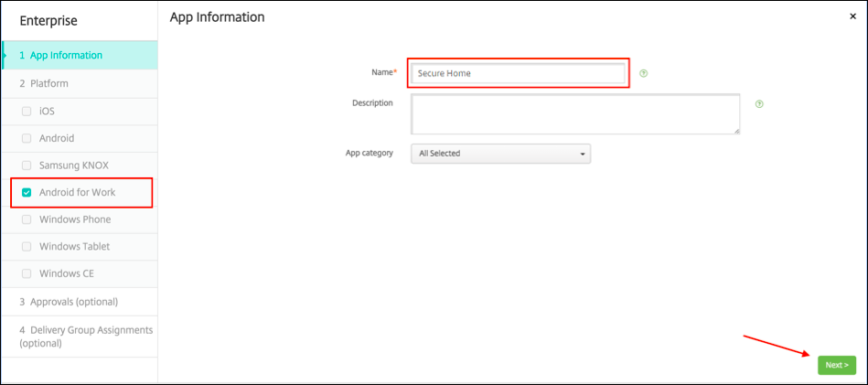
Task: Uncheck the Android for Work checkbox
Action: (27, 192)
